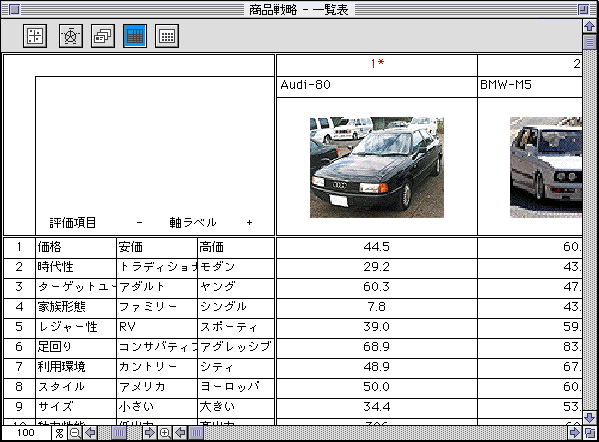The image size is (599, 442).
Task: Click the 高価 axis label cell
Action: [x=236, y=247]
